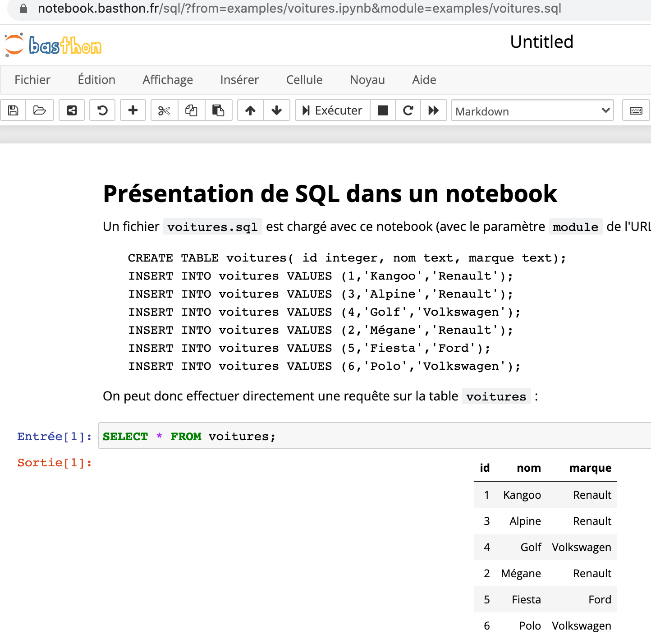Interrupt the kernel with the stop icon
651x644 pixels.
(382, 110)
